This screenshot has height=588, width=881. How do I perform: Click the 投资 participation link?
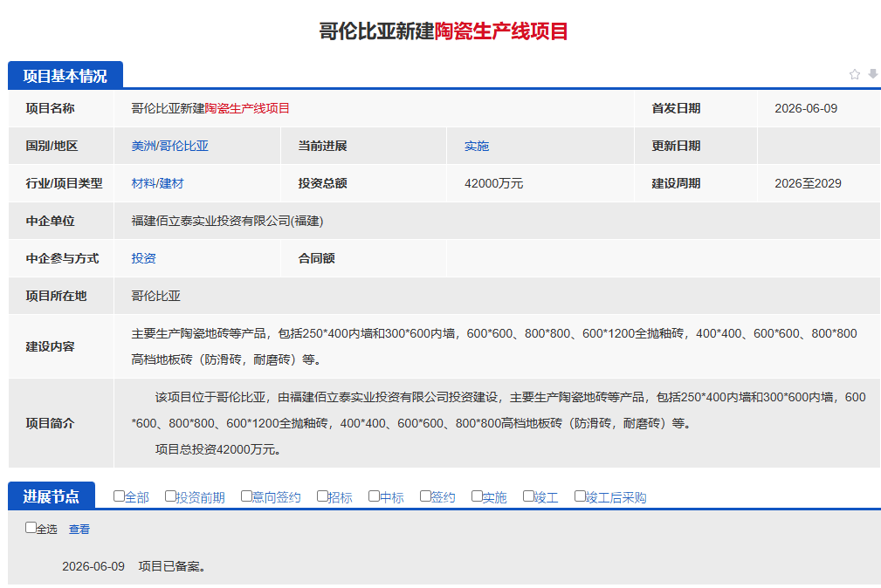point(143,258)
